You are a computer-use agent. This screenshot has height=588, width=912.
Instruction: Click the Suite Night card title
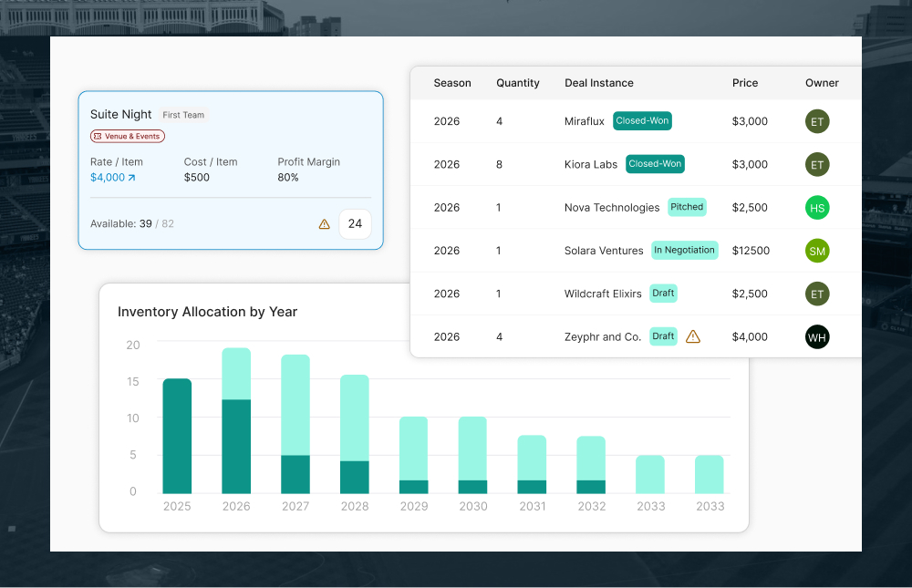pos(120,114)
